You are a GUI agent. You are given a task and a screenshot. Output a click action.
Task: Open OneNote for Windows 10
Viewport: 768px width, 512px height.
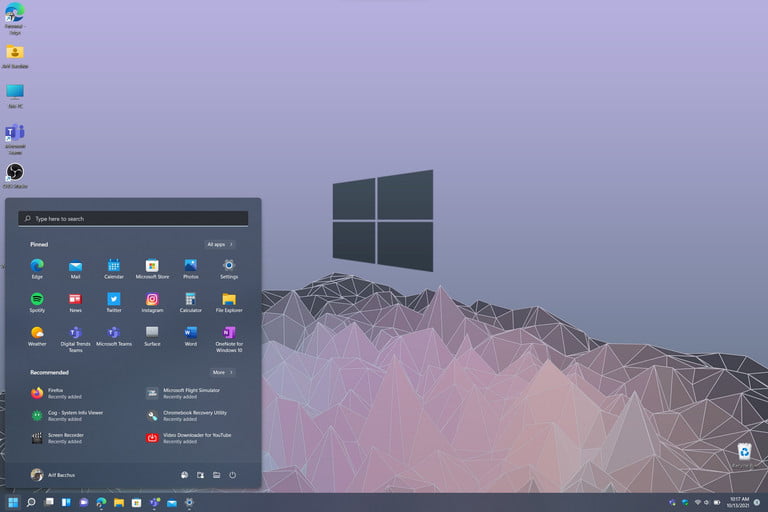click(229, 339)
